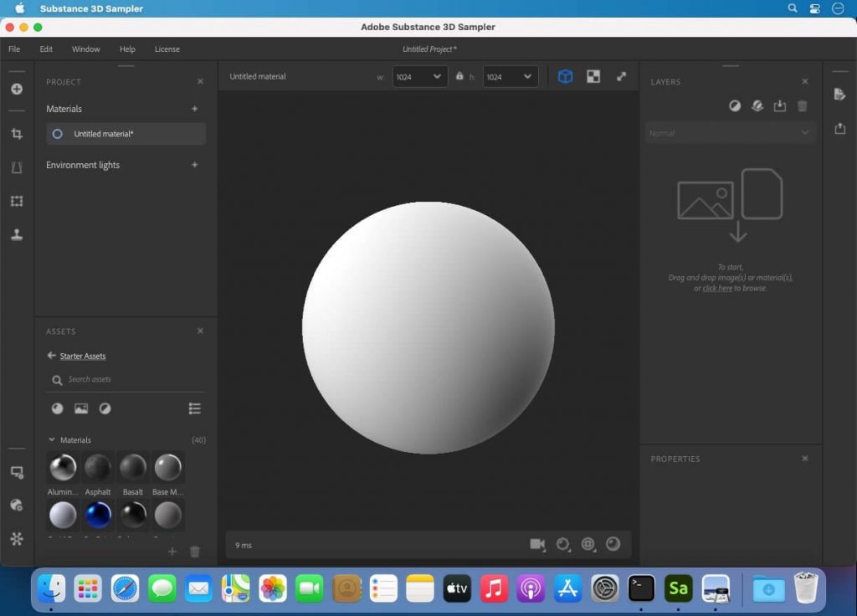Screen dimensions: 857x616
Task: Toggle the 2D texture view mode button
Action: pyautogui.click(x=593, y=76)
